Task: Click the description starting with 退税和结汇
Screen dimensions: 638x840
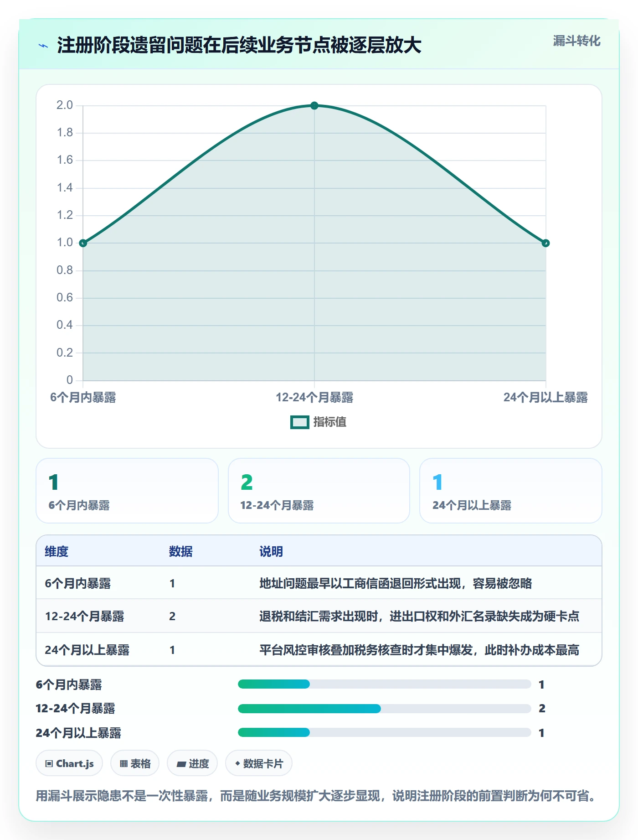Action: pos(419,616)
